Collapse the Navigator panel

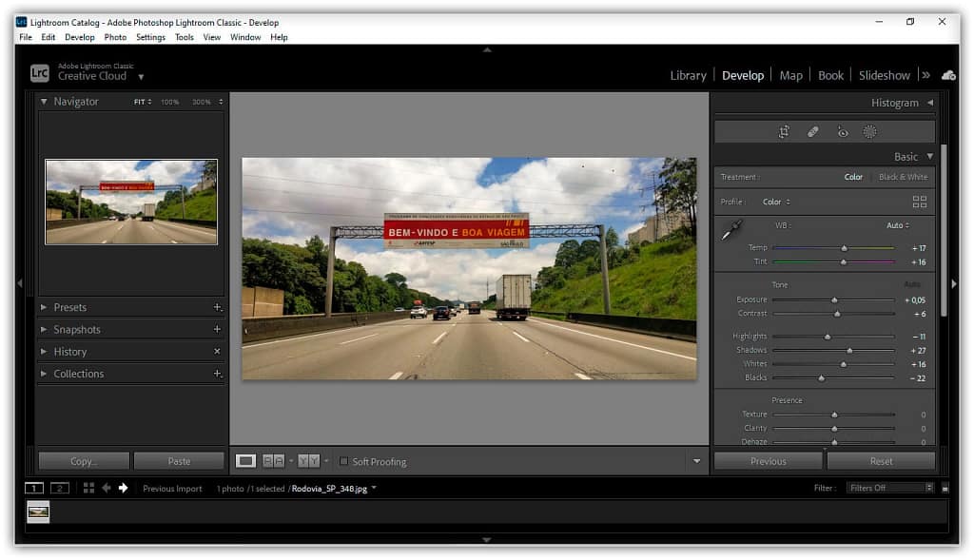point(44,101)
